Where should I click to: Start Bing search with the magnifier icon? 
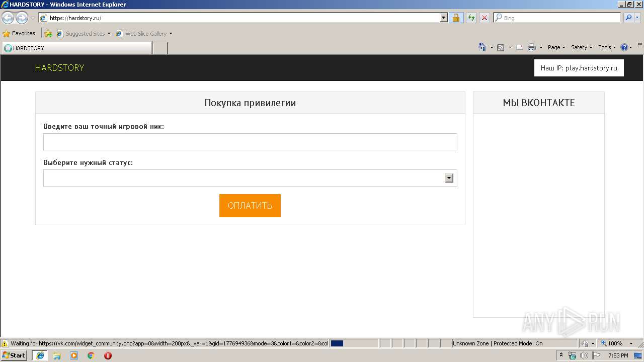[628, 18]
